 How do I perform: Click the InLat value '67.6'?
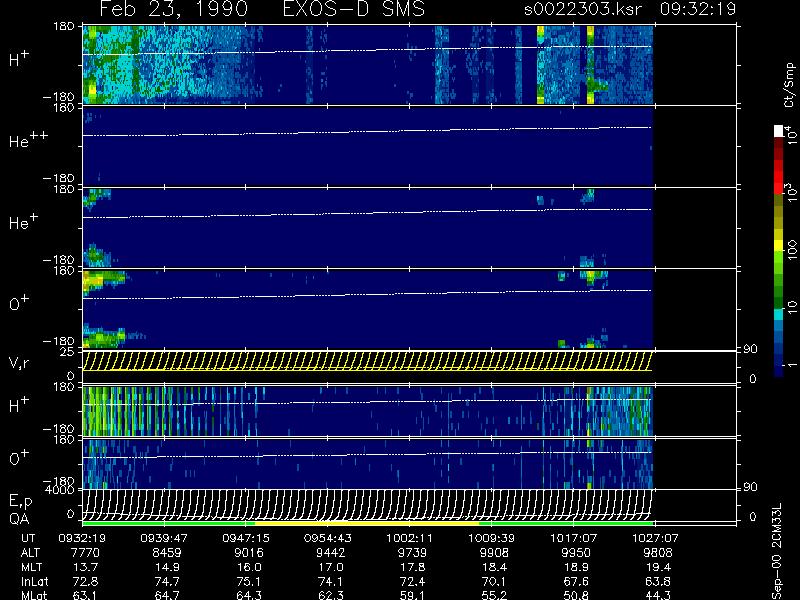(x=576, y=582)
